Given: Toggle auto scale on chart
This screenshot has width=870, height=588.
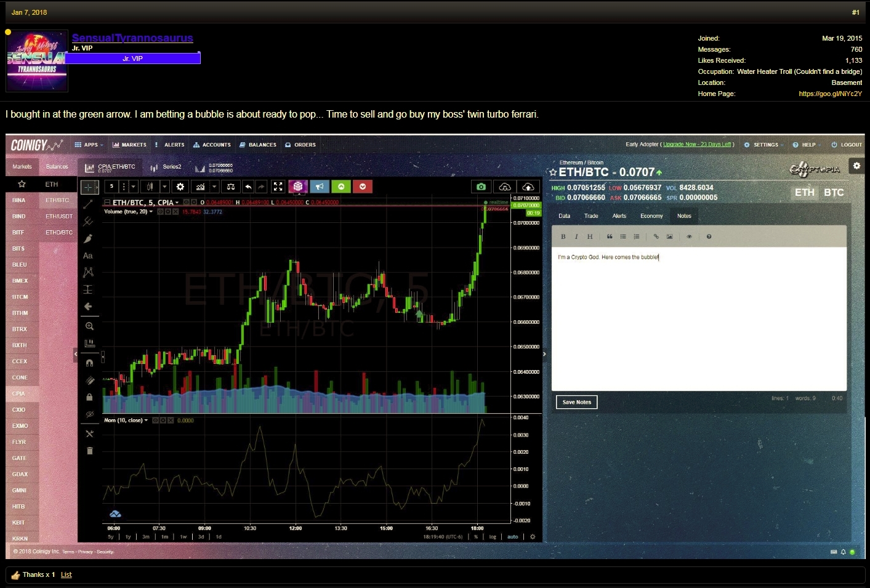Looking at the screenshot, I should 513,537.
